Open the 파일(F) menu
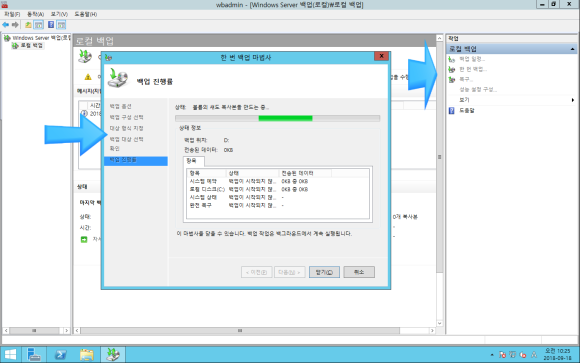This screenshot has height=363, width=580. pos(12,14)
